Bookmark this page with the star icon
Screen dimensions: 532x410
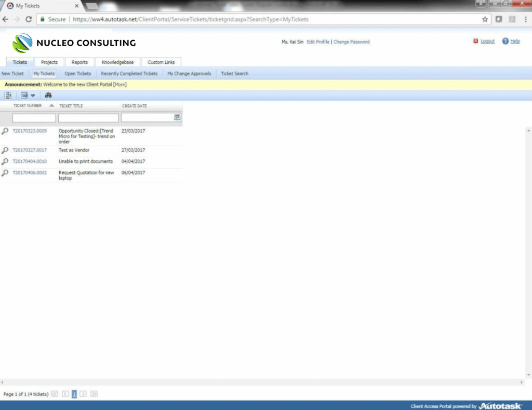[x=485, y=19]
